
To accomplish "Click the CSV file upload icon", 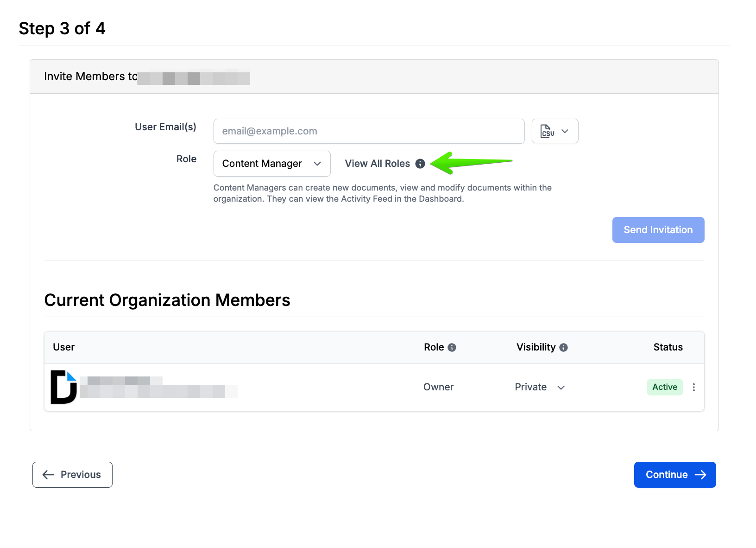I will point(547,131).
